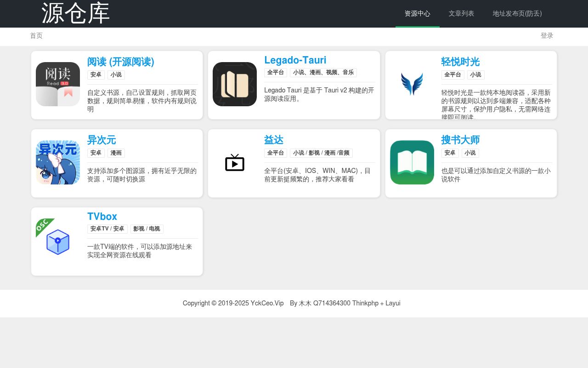Click 小说 tag on 搜书大师 card
588x368 pixels.
(x=470, y=153)
